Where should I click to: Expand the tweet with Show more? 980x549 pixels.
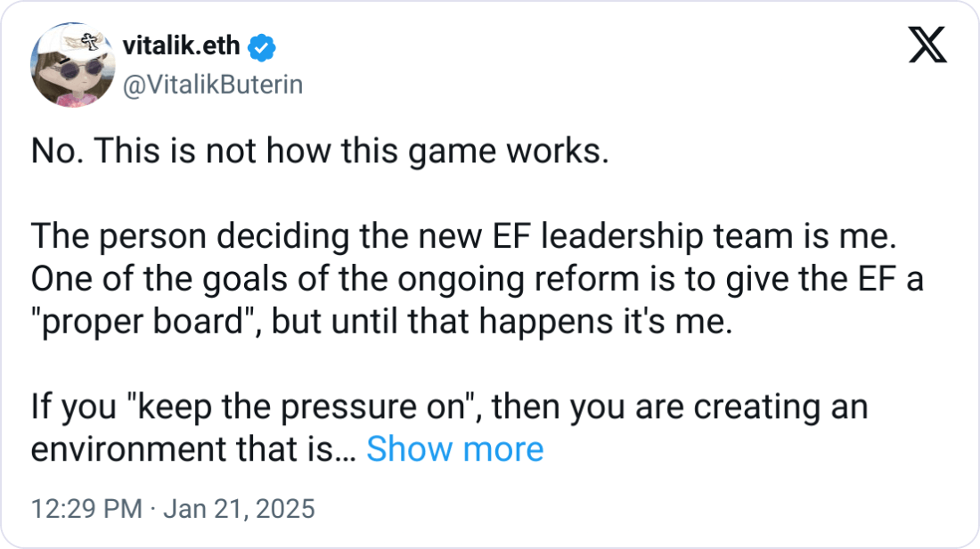454,449
